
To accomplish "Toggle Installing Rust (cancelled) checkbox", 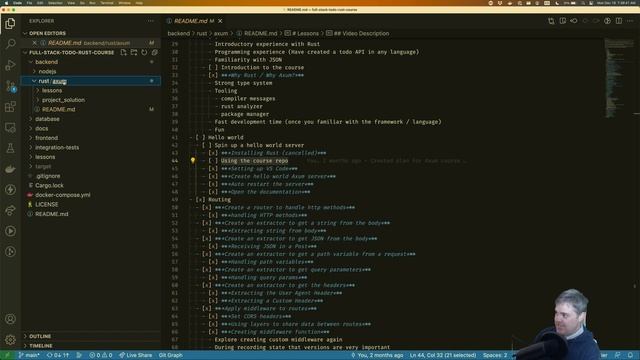I will (x=213, y=153).
